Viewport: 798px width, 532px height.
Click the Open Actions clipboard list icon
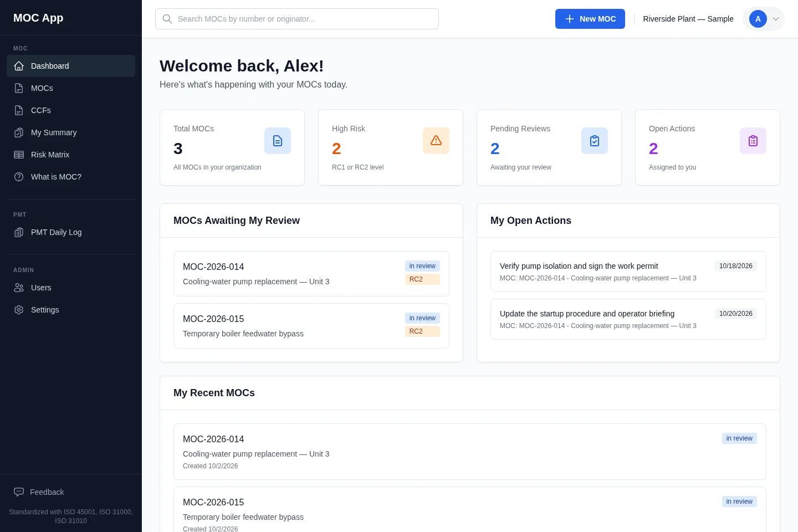click(753, 141)
